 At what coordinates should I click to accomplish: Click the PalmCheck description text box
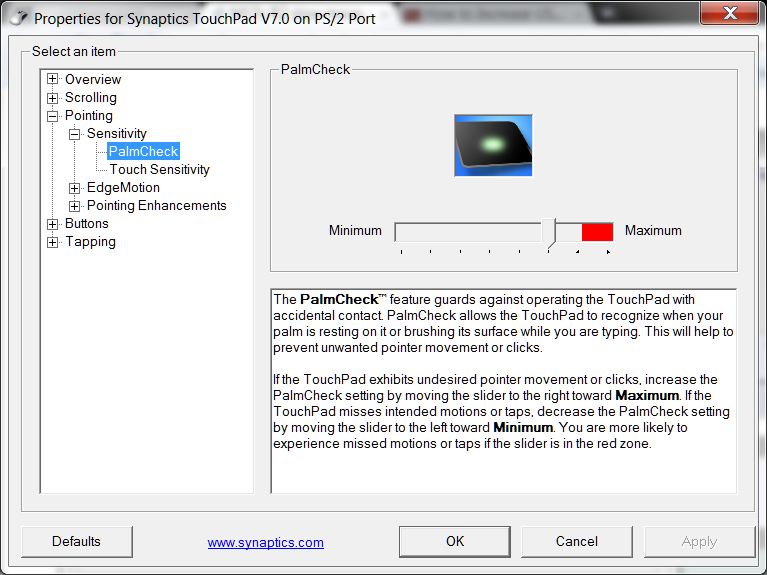pos(504,391)
